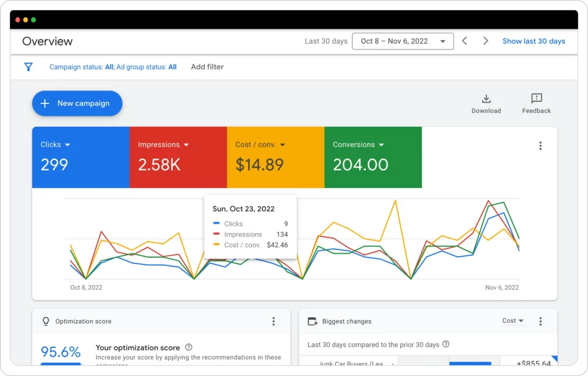Open the Oct 8 – Nov 6, 2022 date dropdown
588x376 pixels.
pyautogui.click(x=403, y=41)
